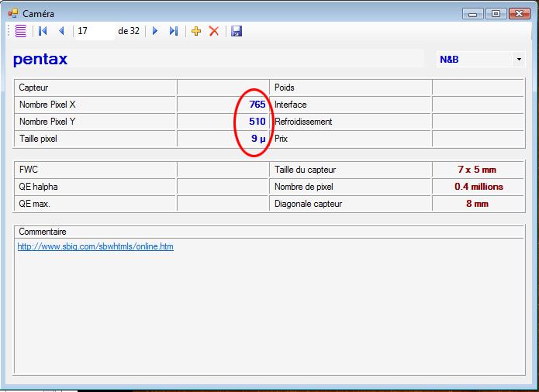Jump to the last record
This screenshot has width=539, height=392.
pyautogui.click(x=174, y=31)
